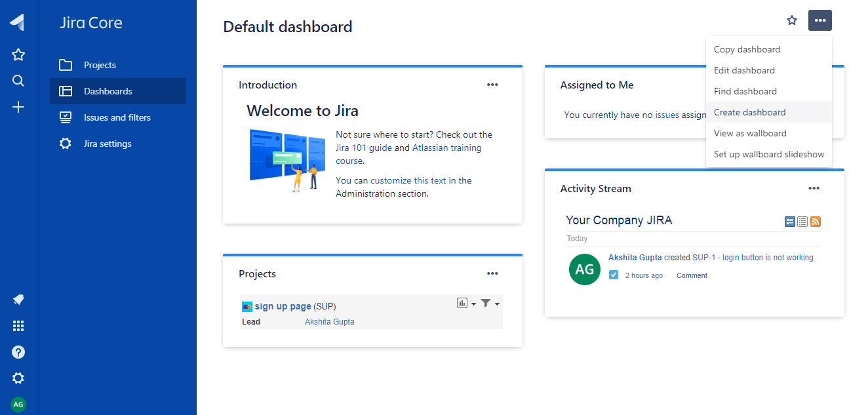Open Introduction gadget options menu
Image resolution: width=868 pixels, height=415 pixels.
coord(492,85)
